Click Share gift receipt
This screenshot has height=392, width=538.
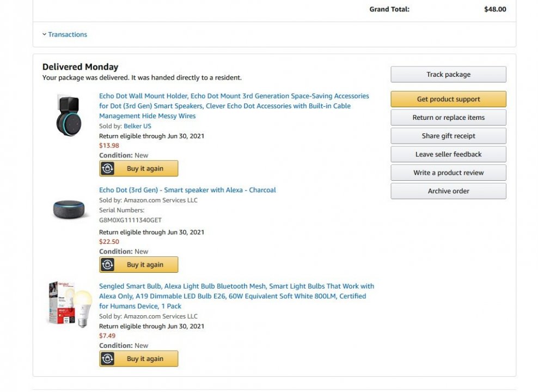[448, 136]
